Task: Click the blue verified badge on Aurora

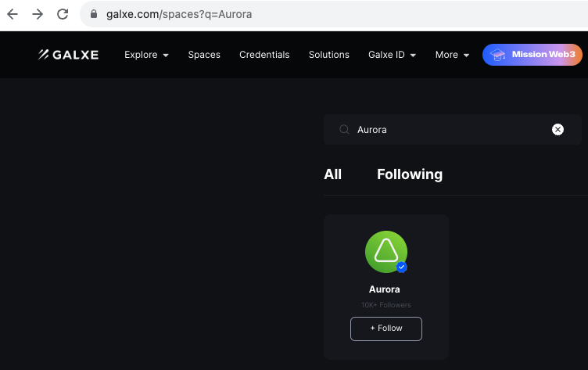Action: point(402,268)
